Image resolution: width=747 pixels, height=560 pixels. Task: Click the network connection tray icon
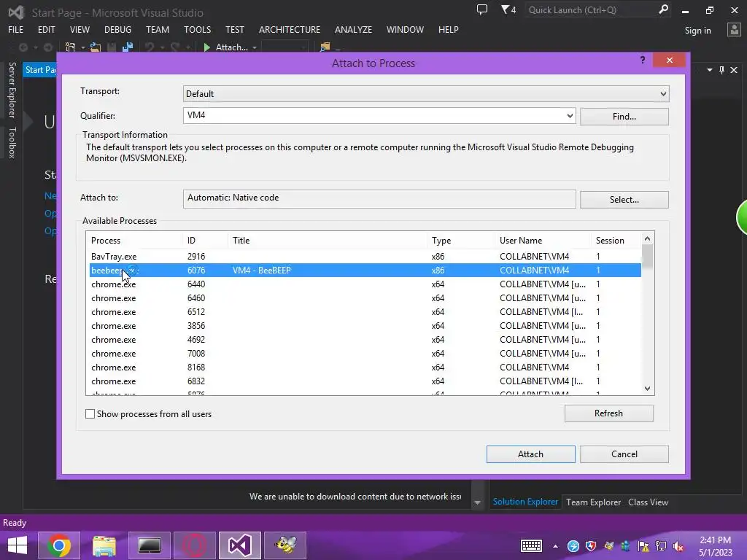pos(661,546)
